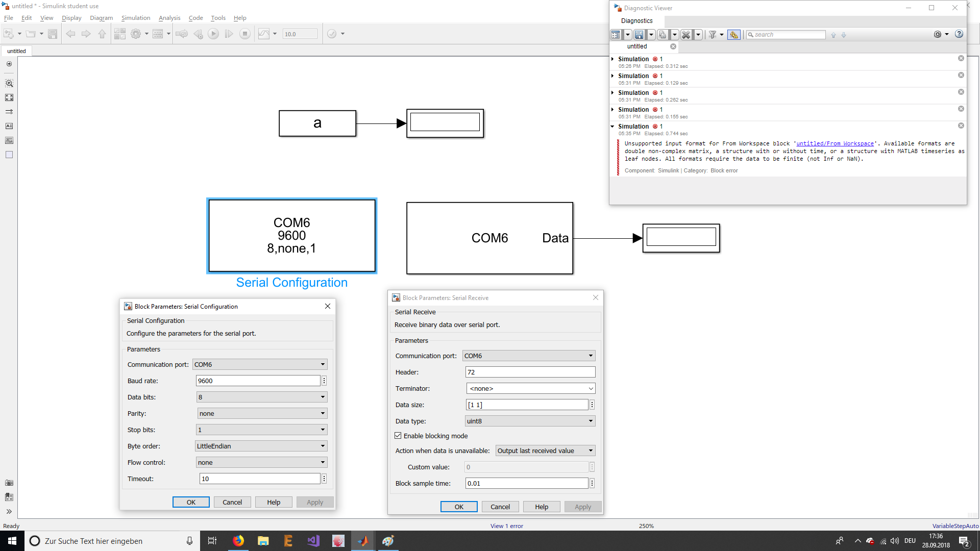Screen dimensions: 980x551
Task: Open the Simulation Data Inspector icon
Action: pos(263,34)
